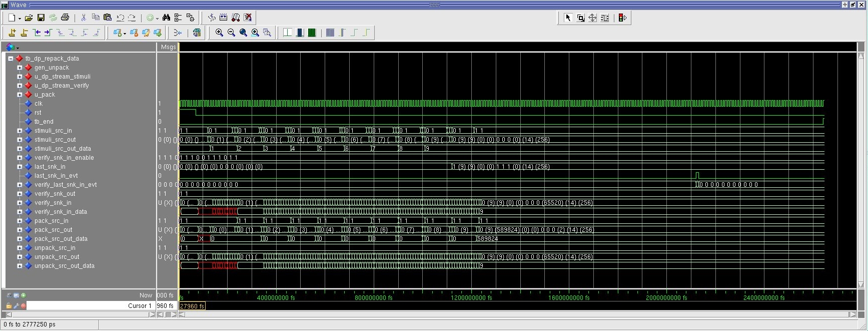Select the tb_end signal
The width and height of the screenshot is (868, 331).
tap(44, 122)
